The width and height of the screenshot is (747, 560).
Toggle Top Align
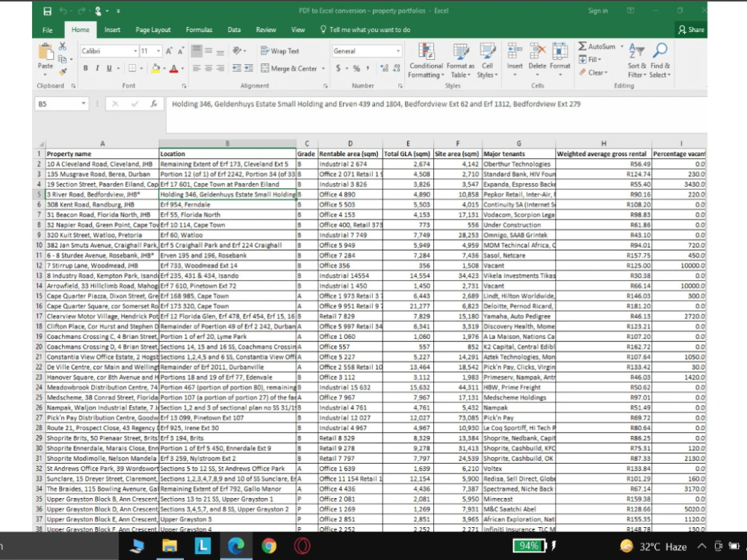point(196,51)
